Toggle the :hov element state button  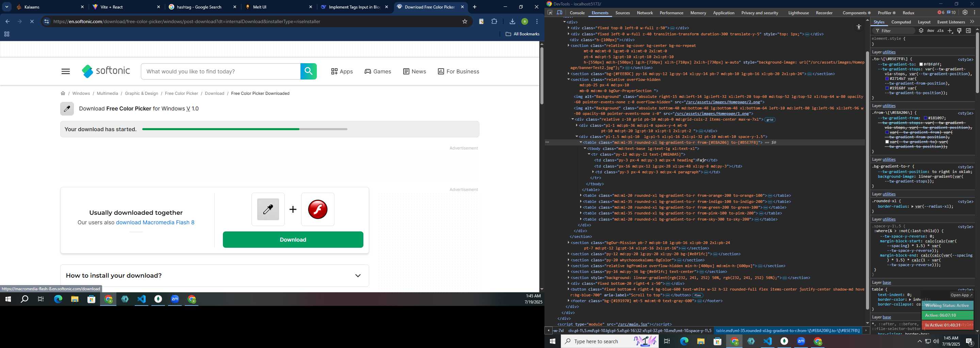(x=930, y=31)
